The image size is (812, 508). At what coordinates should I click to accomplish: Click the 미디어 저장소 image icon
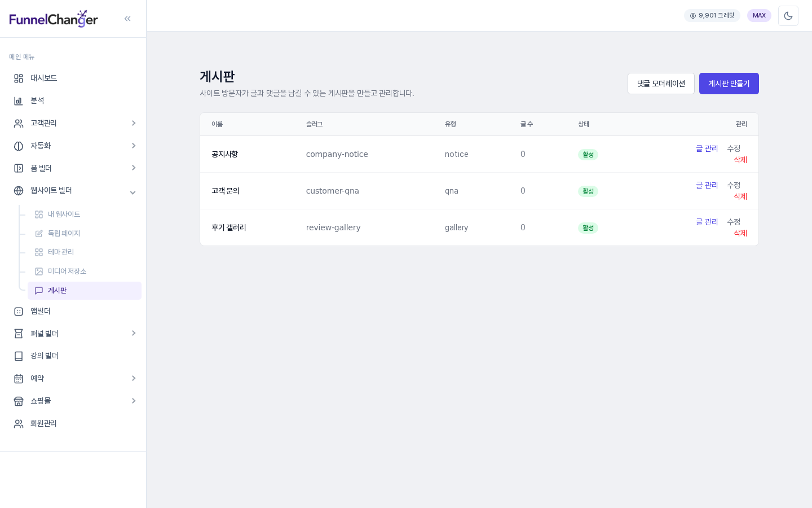(x=39, y=271)
